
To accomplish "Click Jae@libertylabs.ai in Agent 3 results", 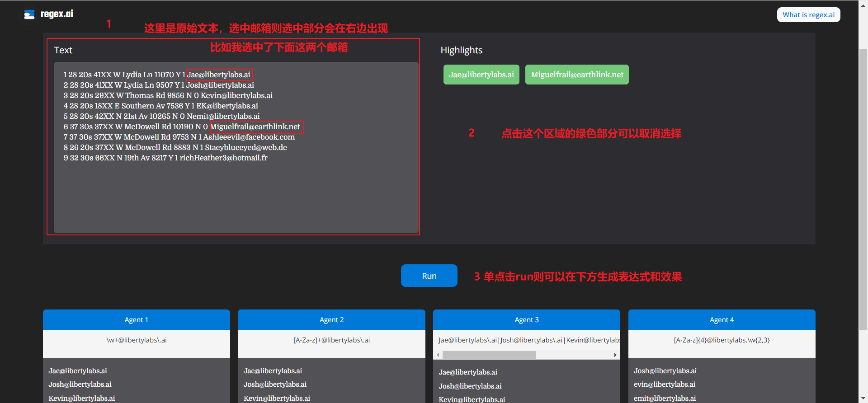I will [x=468, y=372].
